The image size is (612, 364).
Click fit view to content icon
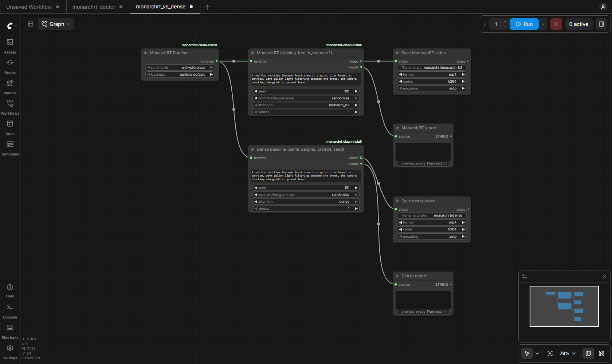click(x=550, y=353)
